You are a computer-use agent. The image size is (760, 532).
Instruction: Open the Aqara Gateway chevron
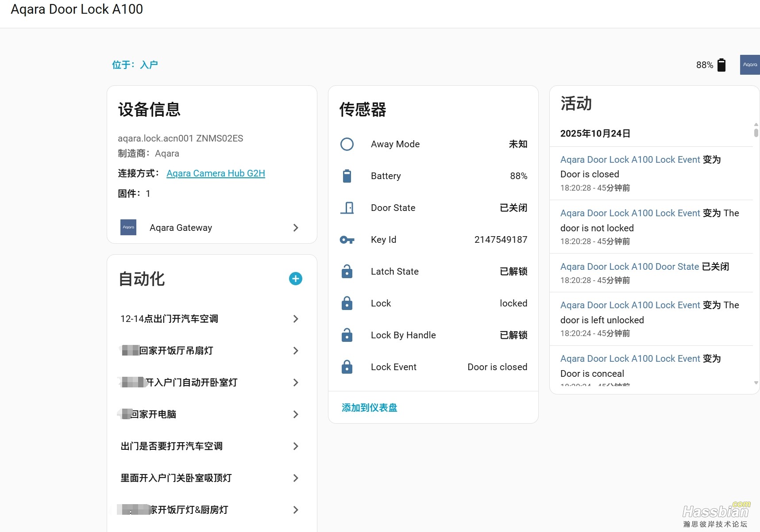coord(296,228)
